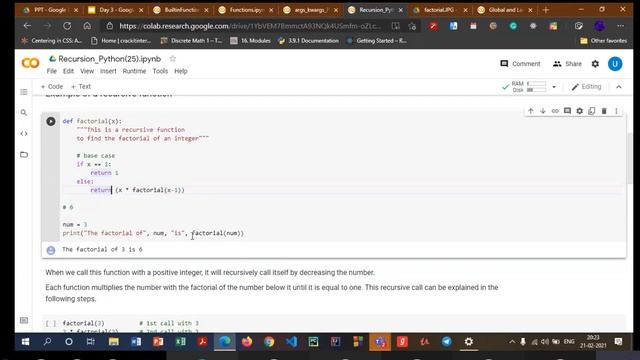The image size is (640, 360).
Task: Collapse the Colab header with chevron
Action: pyautogui.click(x=619, y=87)
